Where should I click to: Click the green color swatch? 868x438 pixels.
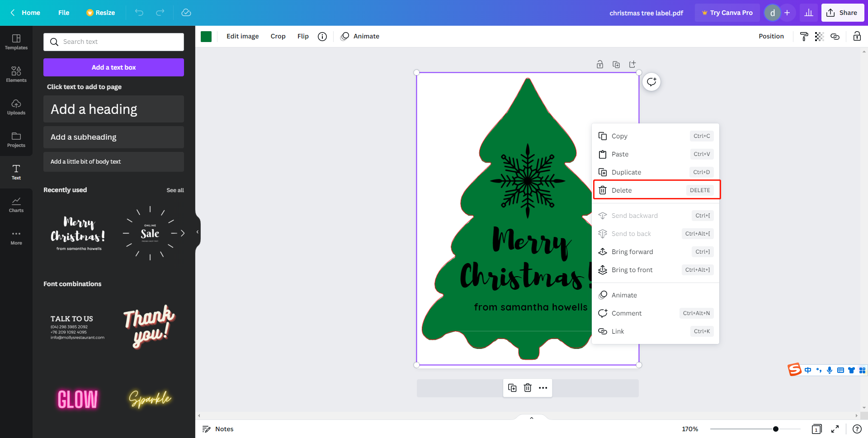[x=206, y=37]
